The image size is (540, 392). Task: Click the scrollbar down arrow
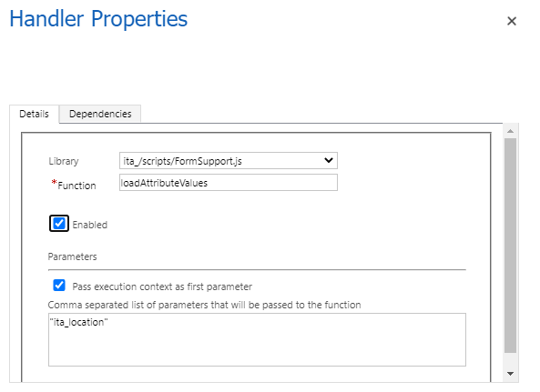coord(510,374)
